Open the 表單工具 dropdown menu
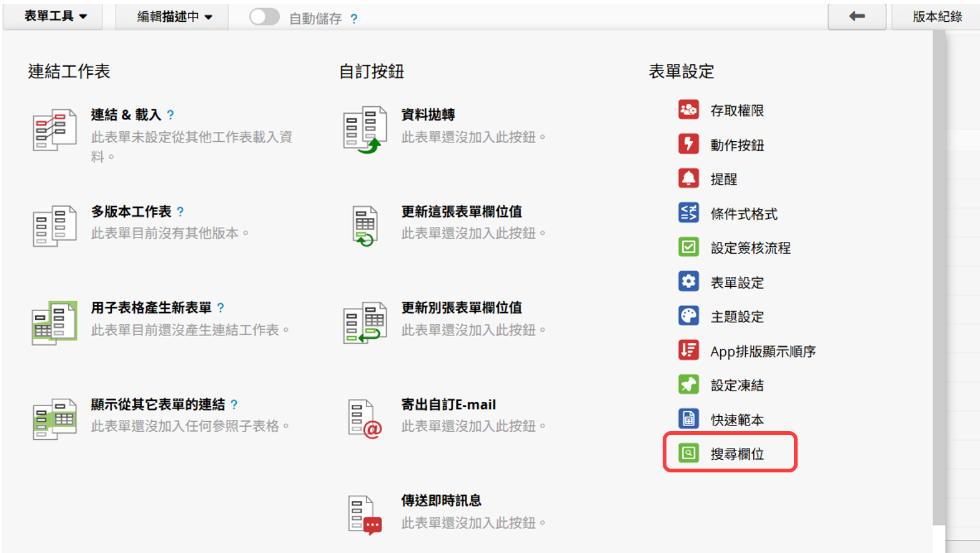The width and height of the screenshot is (980, 553). point(55,16)
